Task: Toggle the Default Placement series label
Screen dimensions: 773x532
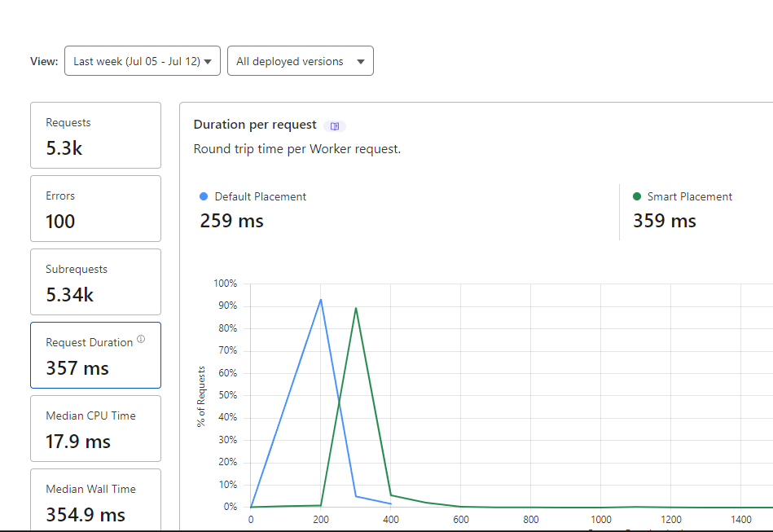Action: (261, 196)
